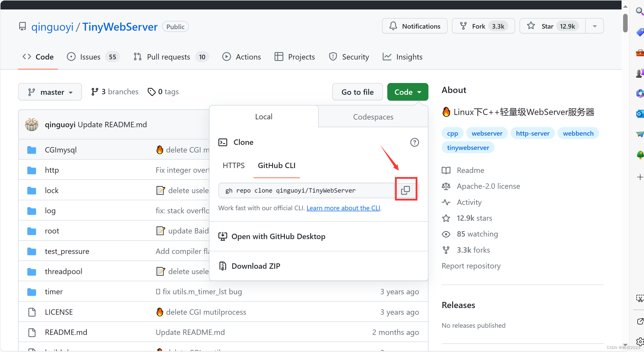Open the qinguoyi user profile link

click(x=52, y=27)
